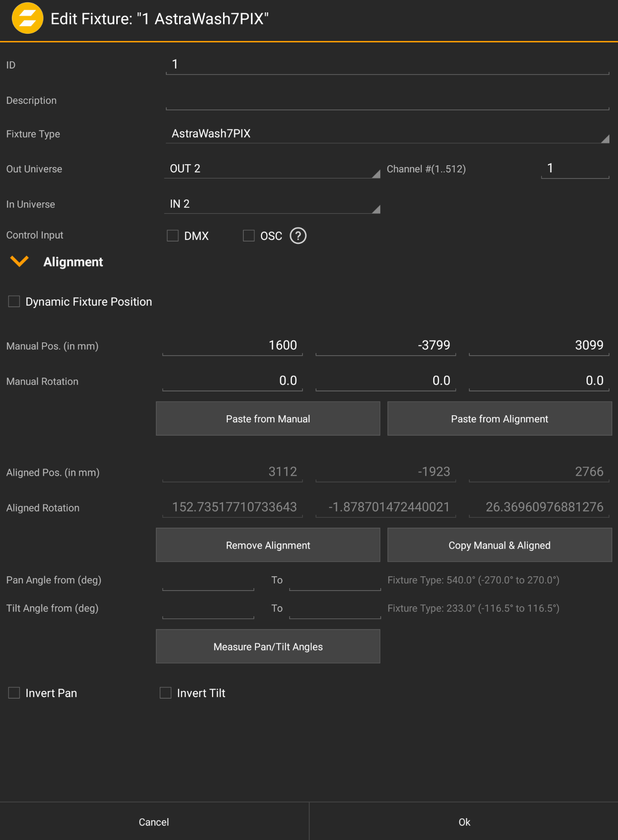Click the Remove Alignment button
618x840 pixels.
(268, 545)
